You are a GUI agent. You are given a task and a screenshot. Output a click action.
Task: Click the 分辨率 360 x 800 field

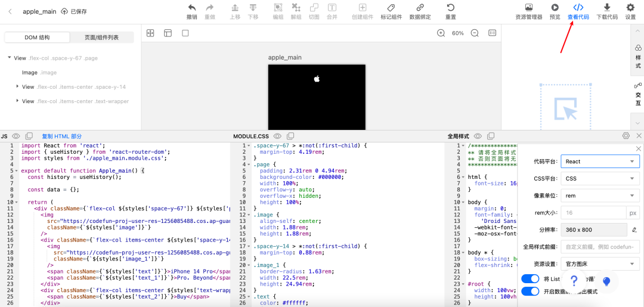[x=593, y=230]
